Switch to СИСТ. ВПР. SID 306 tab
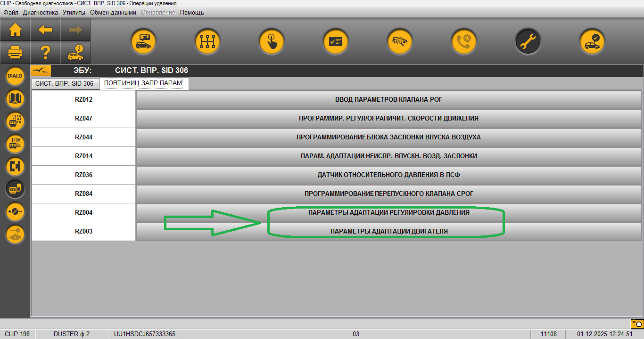This screenshot has width=644, height=339. [65, 83]
